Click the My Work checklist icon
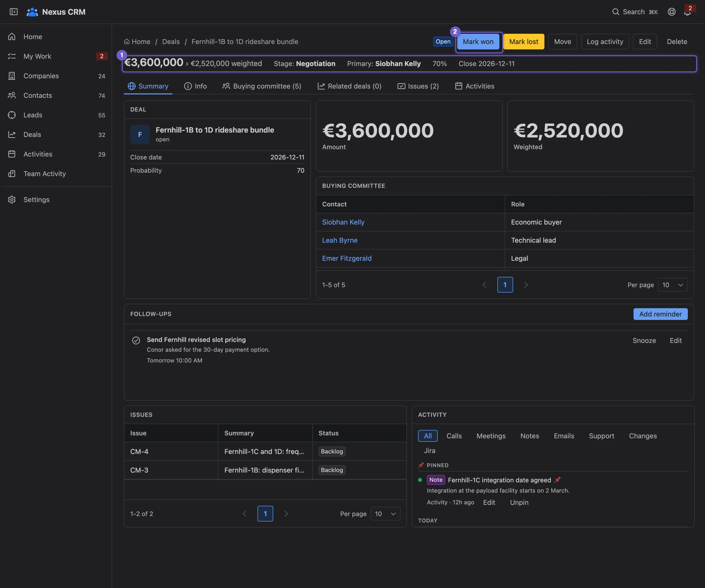 coord(12,56)
